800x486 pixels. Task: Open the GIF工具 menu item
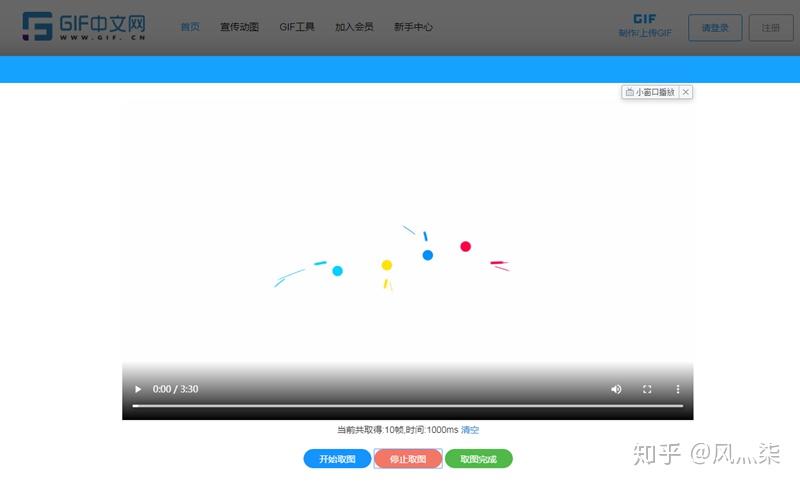297,27
